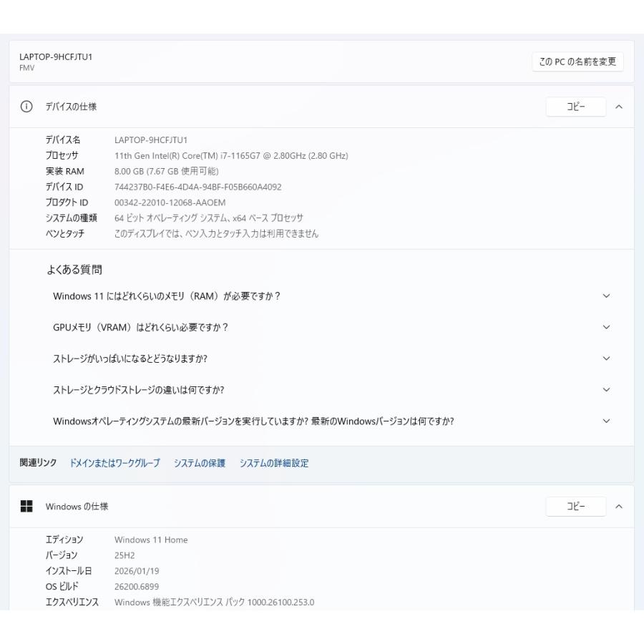This screenshot has width=644, height=644.
Task: Open システムの詳細設定 link
Action: (x=274, y=463)
